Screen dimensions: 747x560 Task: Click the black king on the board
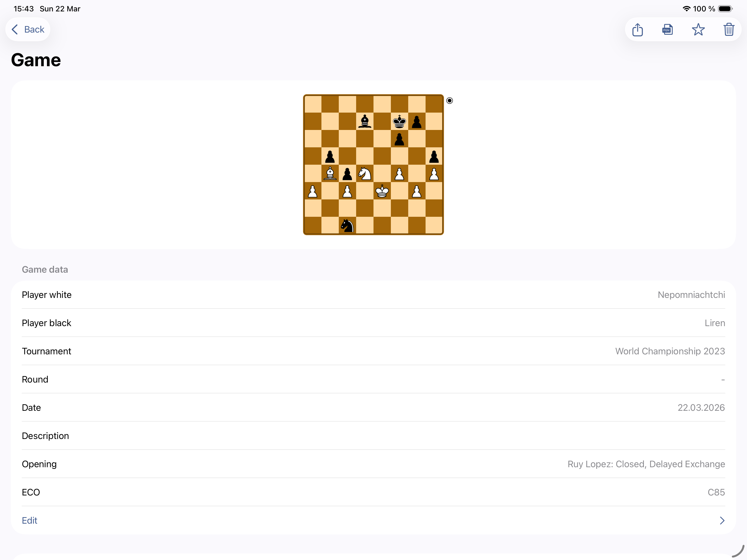coord(400,122)
